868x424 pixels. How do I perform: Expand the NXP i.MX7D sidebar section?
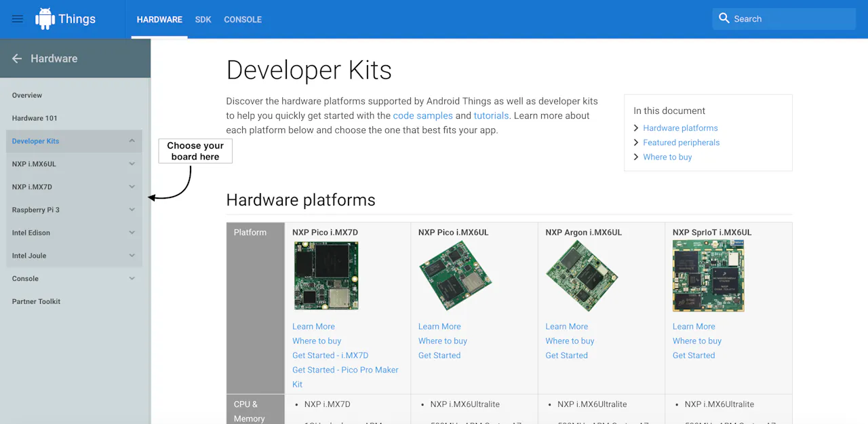132,187
